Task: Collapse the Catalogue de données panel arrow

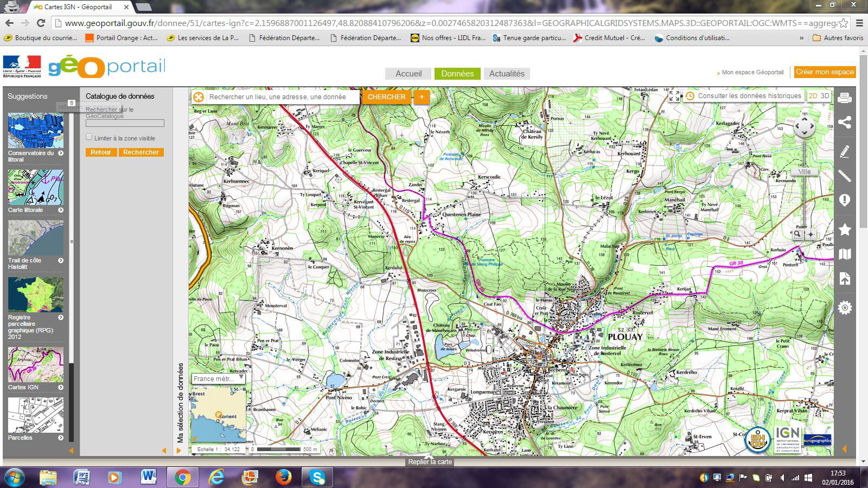Action: click(x=164, y=450)
